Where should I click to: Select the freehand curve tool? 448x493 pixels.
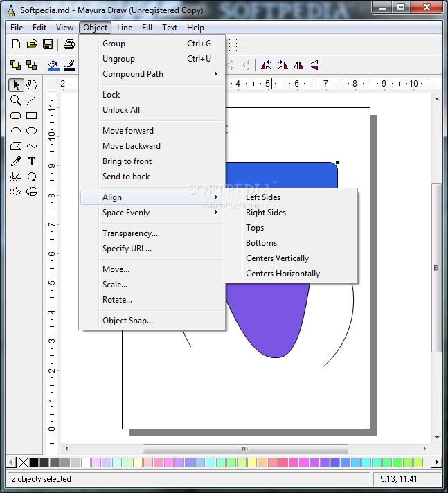click(31, 146)
